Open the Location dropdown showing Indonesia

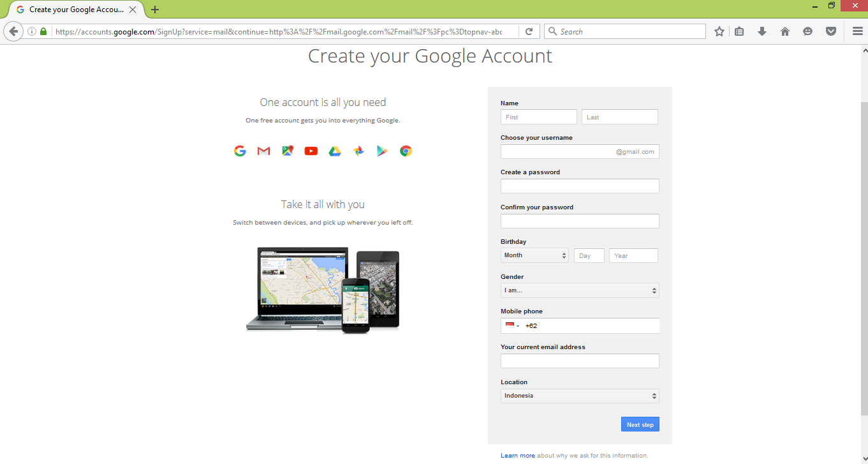coord(580,396)
